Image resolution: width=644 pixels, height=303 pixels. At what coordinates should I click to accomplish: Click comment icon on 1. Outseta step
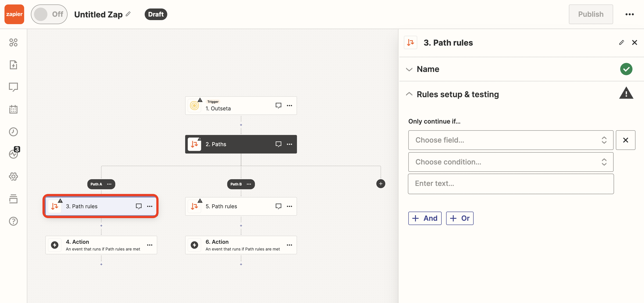click(278, 105)
